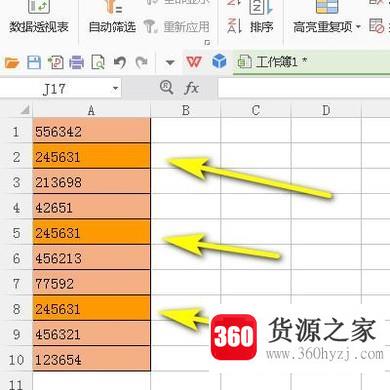This screenshot has height=390, width=390.
Task: Select row 10 header
Action: (x=16, y=359)
